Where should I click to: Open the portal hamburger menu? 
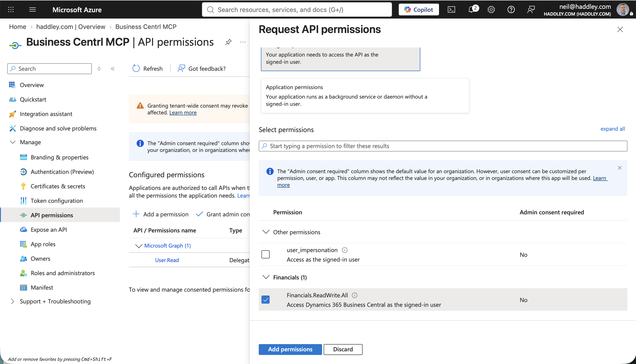tap(33, 9)
